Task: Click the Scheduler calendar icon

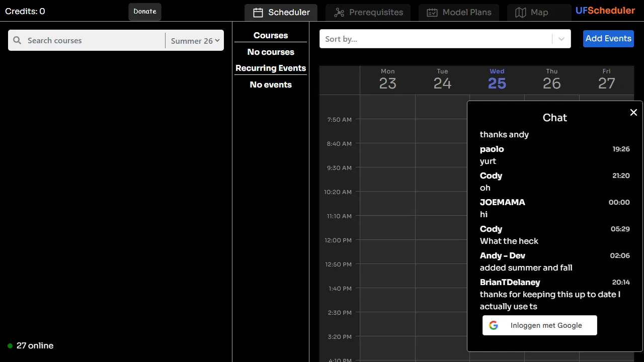Action: [258, 12]
